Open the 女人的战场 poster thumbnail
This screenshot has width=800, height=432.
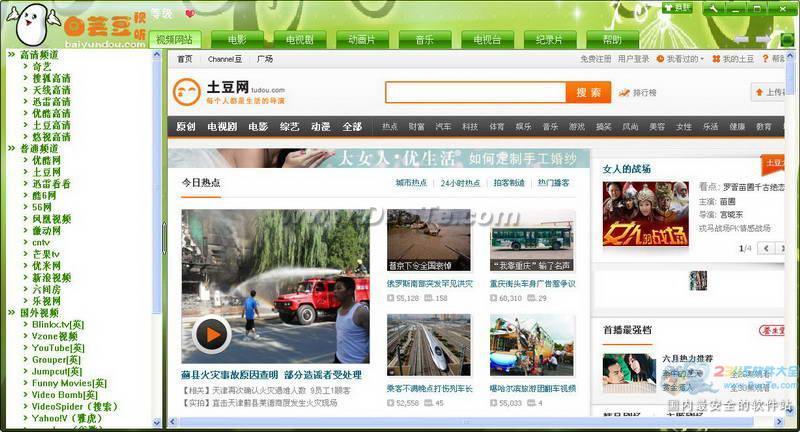tap(645, 214)
